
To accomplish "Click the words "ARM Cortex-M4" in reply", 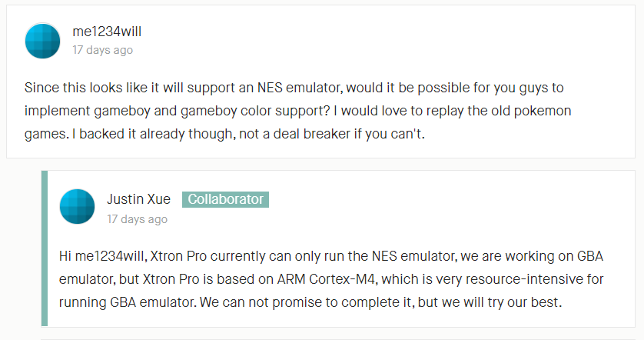I will (x=326, y=279).
